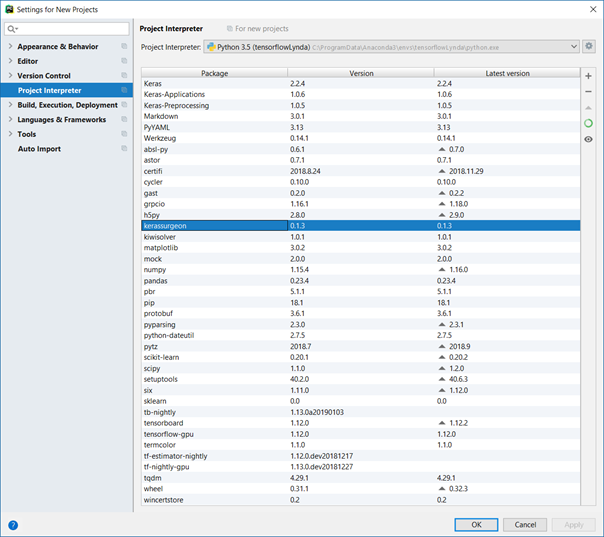Viewport: 604px width, 537px height.
Task: Click tf-nightly-gpu version 1.13.0.dev20181227
Action: (x=322, y=467)
